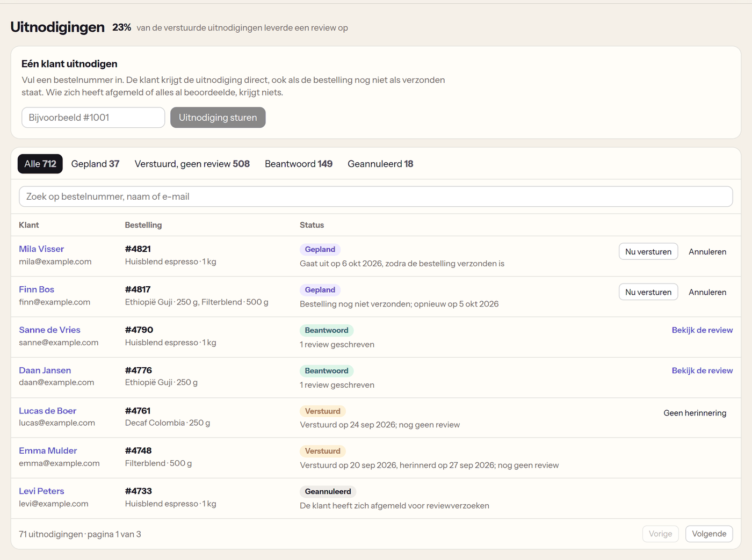
Task: Click the 'Geannuleerd' status badge for Levi Peters
Action: [328, 491]
